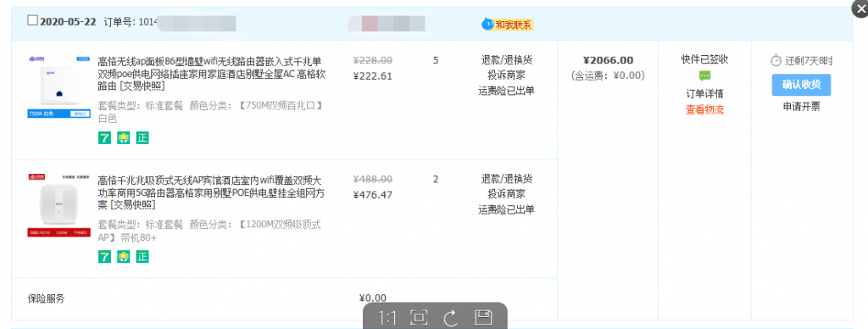Click the order total ¥2066.00
This screenshot has height=329, width=868.
click(x=608, y=60)
